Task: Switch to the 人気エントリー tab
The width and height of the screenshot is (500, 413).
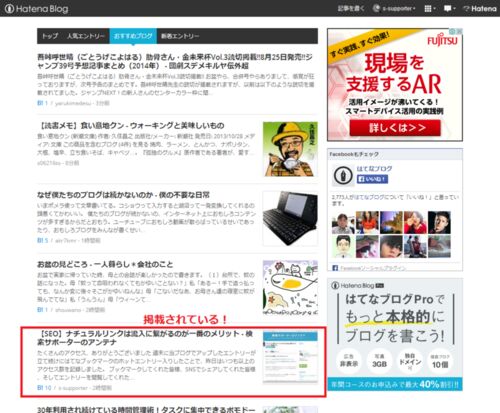Action: (86, 36)
